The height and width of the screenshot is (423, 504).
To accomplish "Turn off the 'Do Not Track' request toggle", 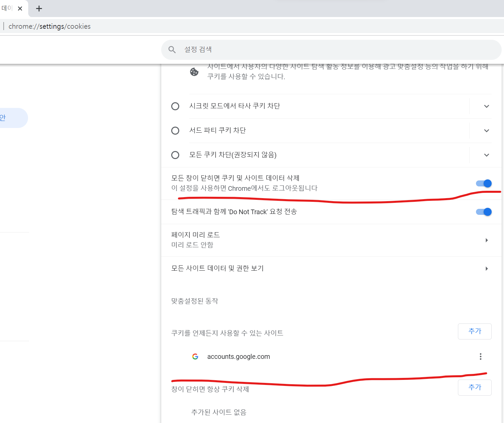I will coord(484,211).
